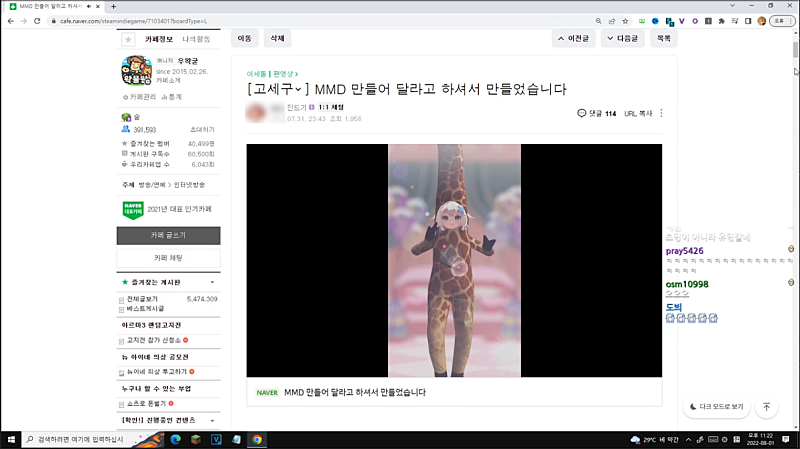The height and width of the screenshot is (449, 800).
Task: Open the Chrome profile avatar
Action: click(x=762, y=21)
